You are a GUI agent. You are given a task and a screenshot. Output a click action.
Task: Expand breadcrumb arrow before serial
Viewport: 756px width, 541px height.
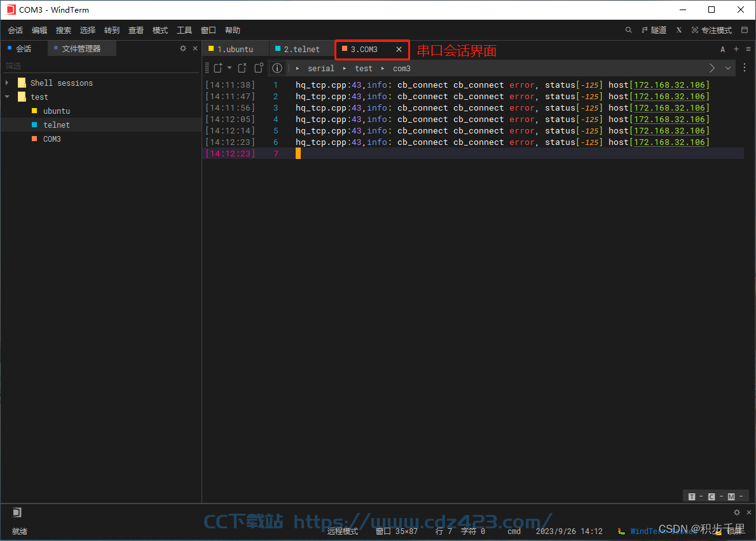298,69
